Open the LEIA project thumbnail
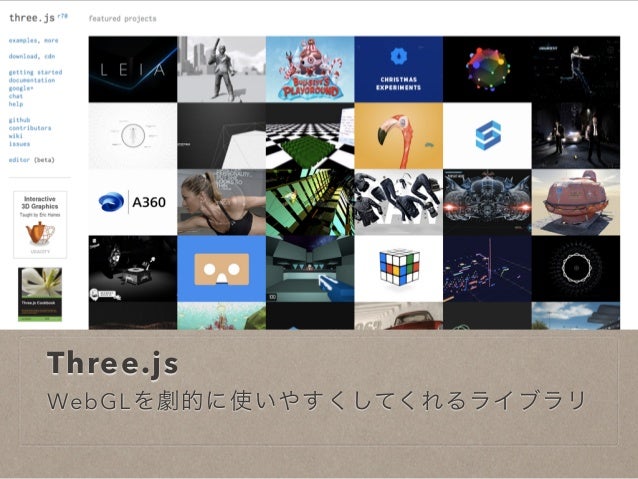The image size is (638, 479). pyautogui.click(x=133, y=69)
